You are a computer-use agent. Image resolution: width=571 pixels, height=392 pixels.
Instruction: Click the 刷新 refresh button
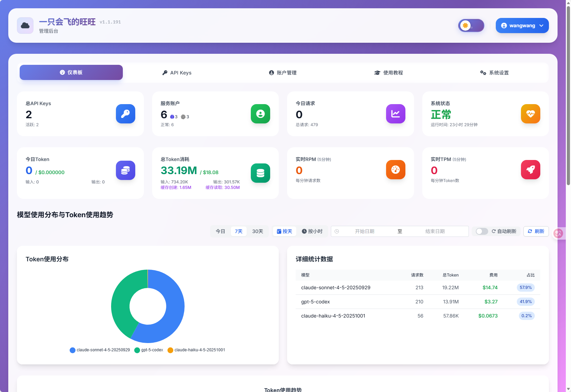pyautogui.click(x=536, y=231)
